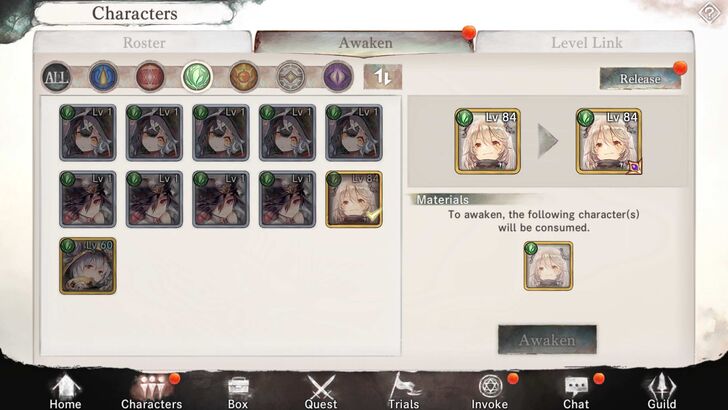The image size is (728, 410).
Task: Select the Lv 60 character portrait
Action: pyautogui.click(x=88, y=266)
